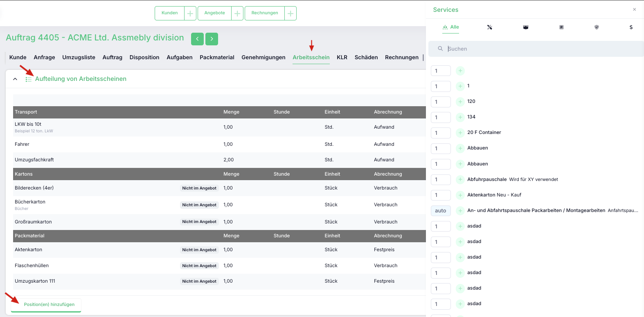Screen dimensions: 644x317
Task: Open the Rechnungen top button
Action: pos(265,13)
